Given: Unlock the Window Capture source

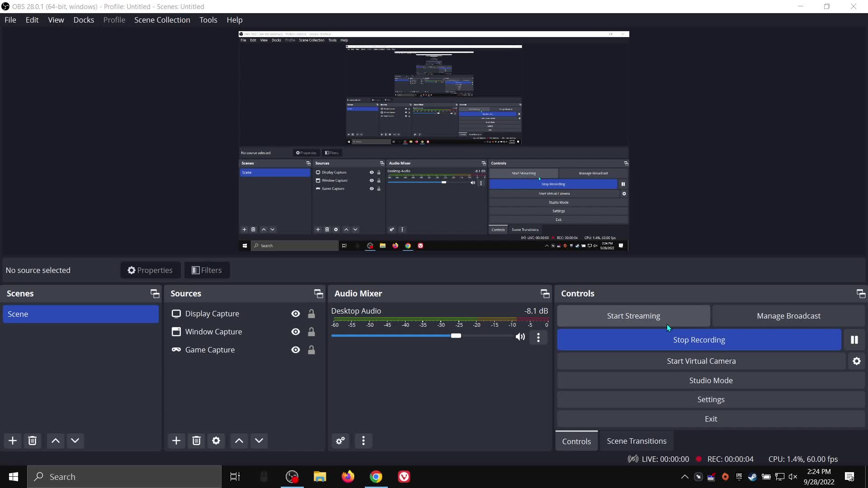Looking at the screenshot, I should pyautogui.click(x=311, y=332).
